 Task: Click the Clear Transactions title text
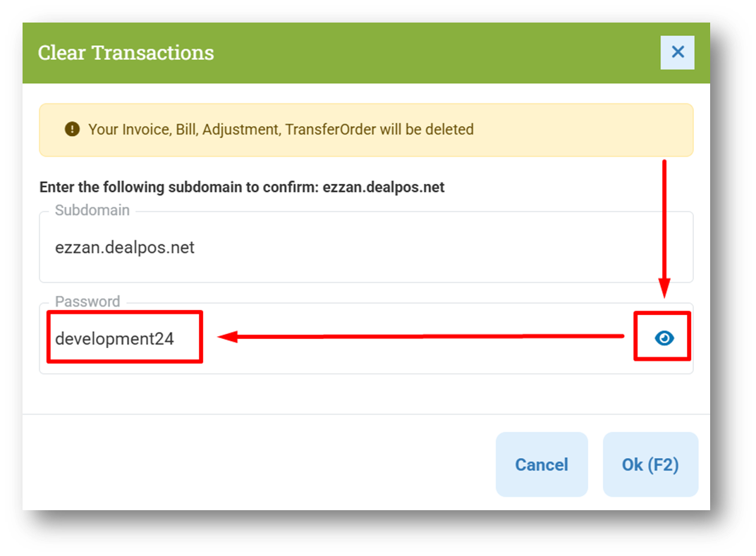[x=126, y=53]
